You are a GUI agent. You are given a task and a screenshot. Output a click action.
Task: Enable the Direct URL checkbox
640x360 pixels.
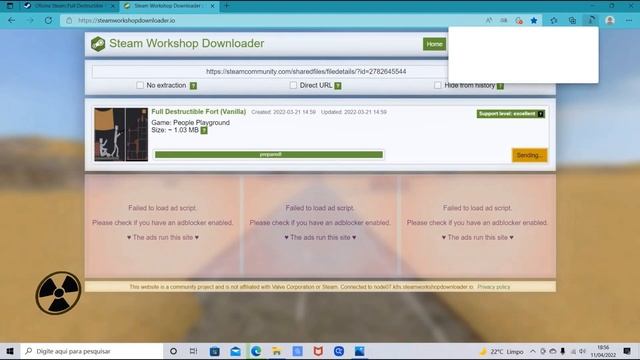coord(293,85)
